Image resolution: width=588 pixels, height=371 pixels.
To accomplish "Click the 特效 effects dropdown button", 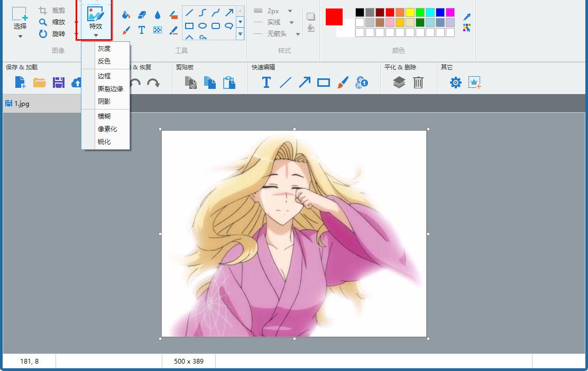I will pos(96,21).
